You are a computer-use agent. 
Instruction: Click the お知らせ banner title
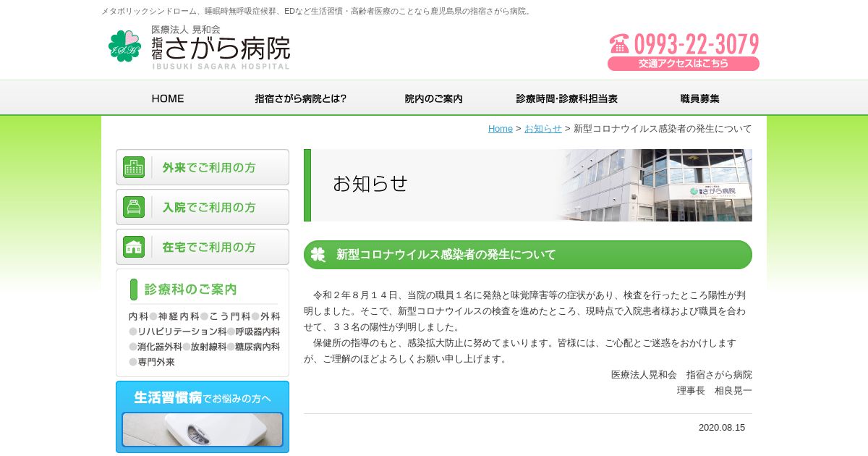coord(370,184)
